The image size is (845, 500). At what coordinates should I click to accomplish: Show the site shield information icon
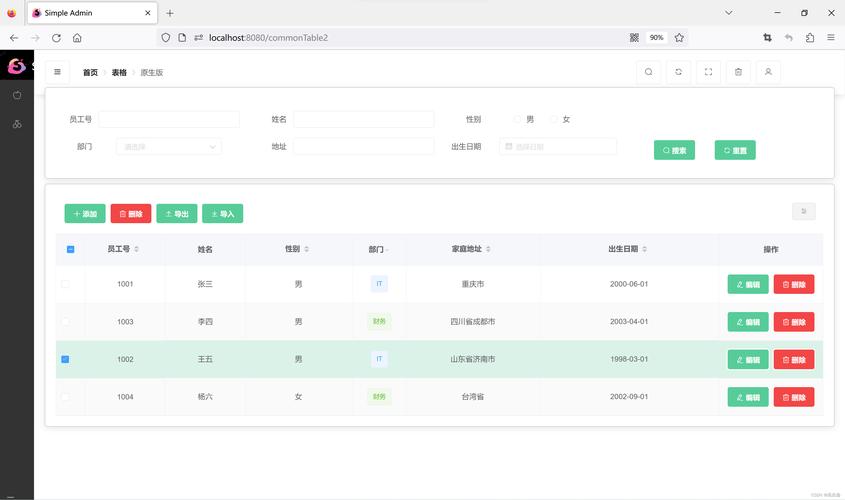(165, 38)
